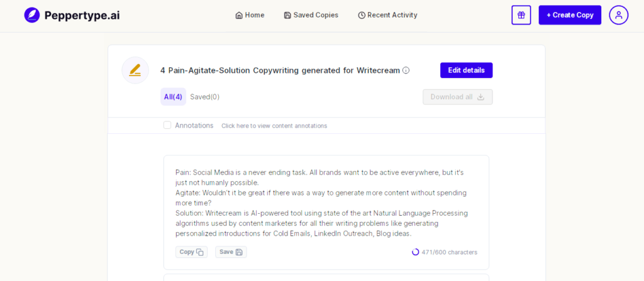Screen dimensions: 644x281
Task: Go to Home in the top navigation
Action: pos(250,15)
